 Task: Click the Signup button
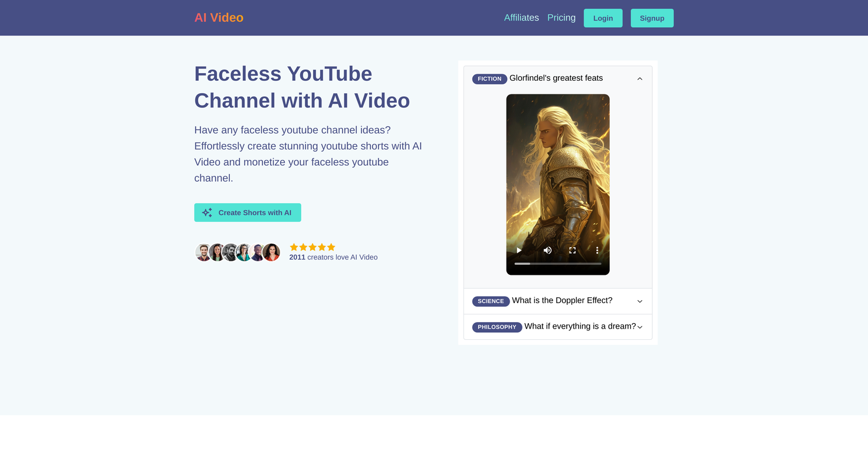click(652, 18)
